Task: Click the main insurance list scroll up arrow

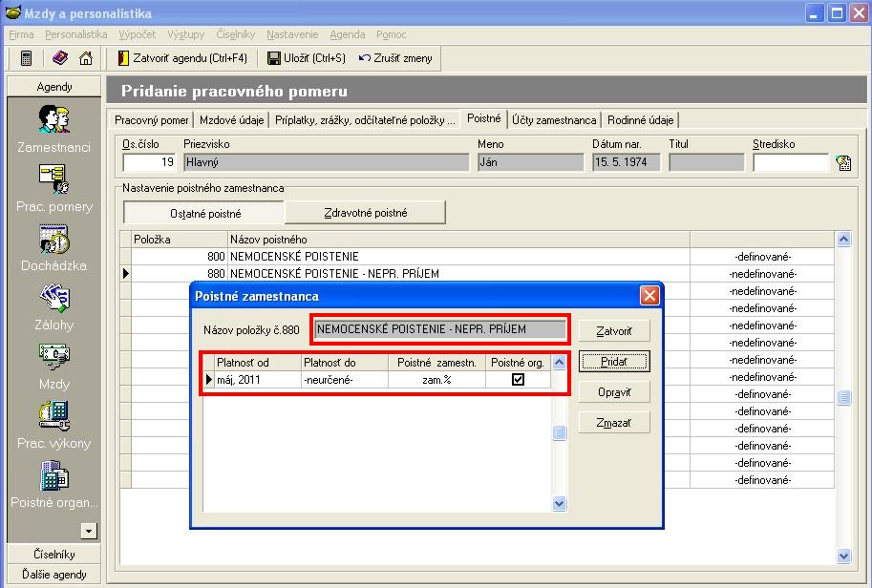Action: 843,240
